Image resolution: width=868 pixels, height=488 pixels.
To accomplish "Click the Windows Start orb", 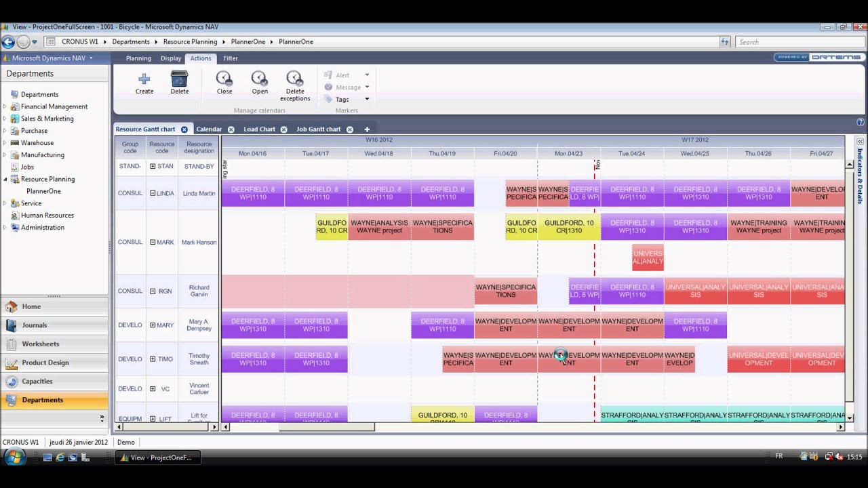I will (14, 457).
